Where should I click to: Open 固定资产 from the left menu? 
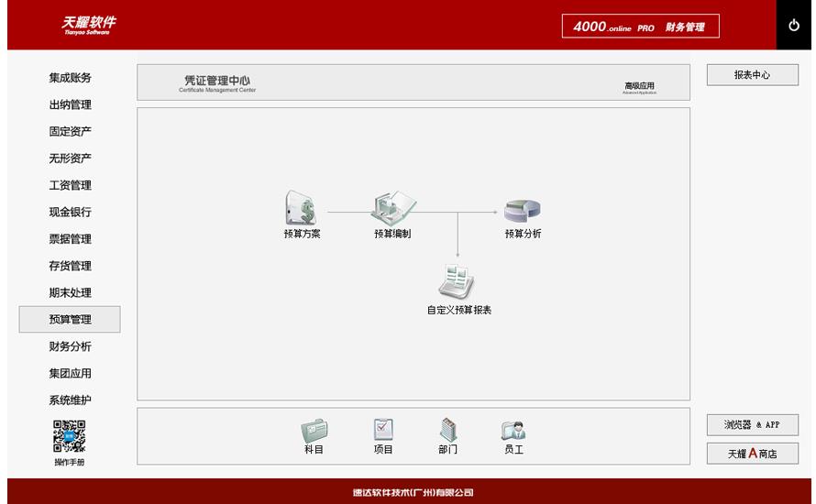70,132
